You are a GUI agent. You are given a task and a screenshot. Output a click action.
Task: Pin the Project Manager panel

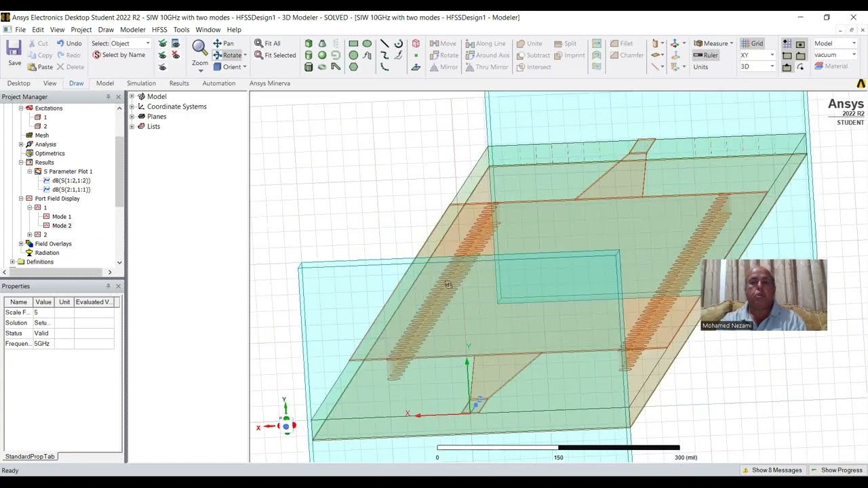pos(108,97)
